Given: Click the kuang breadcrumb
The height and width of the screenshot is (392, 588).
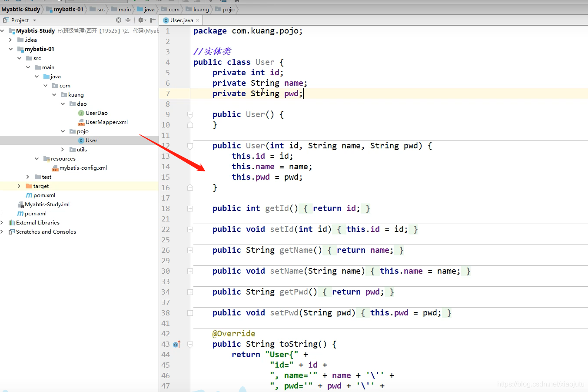Looking at the screenshot, I should tap(197, 9).
